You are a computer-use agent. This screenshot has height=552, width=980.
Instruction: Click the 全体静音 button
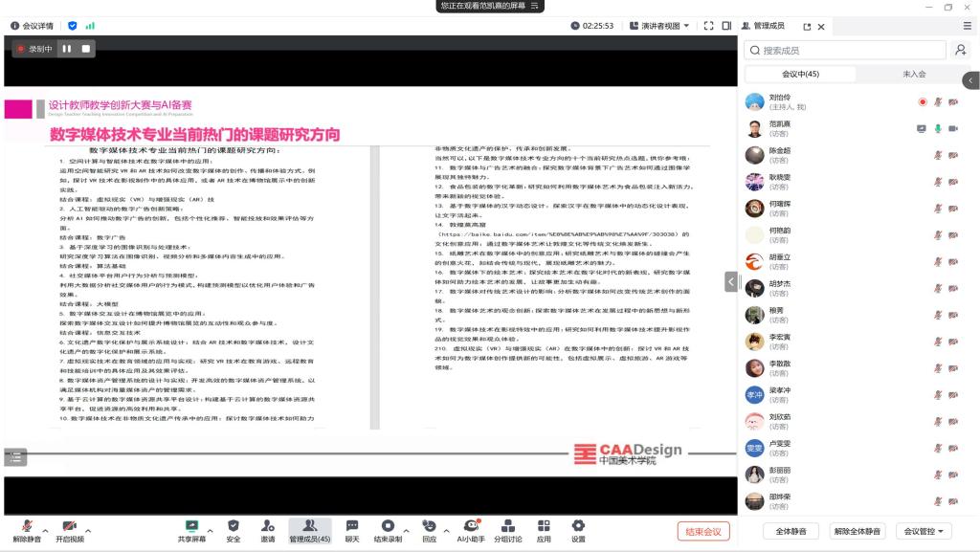click(x=791, y=531)
